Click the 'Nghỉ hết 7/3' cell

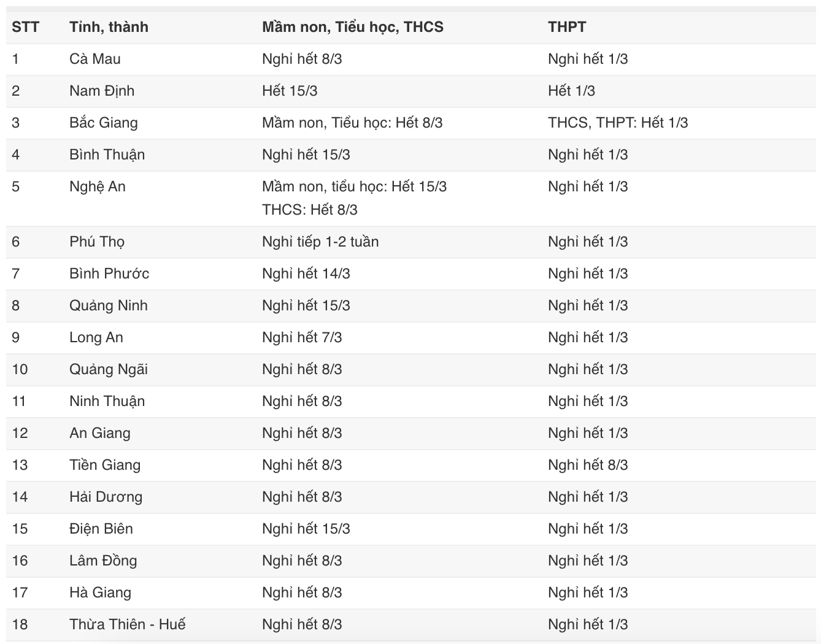pos(301,337)
